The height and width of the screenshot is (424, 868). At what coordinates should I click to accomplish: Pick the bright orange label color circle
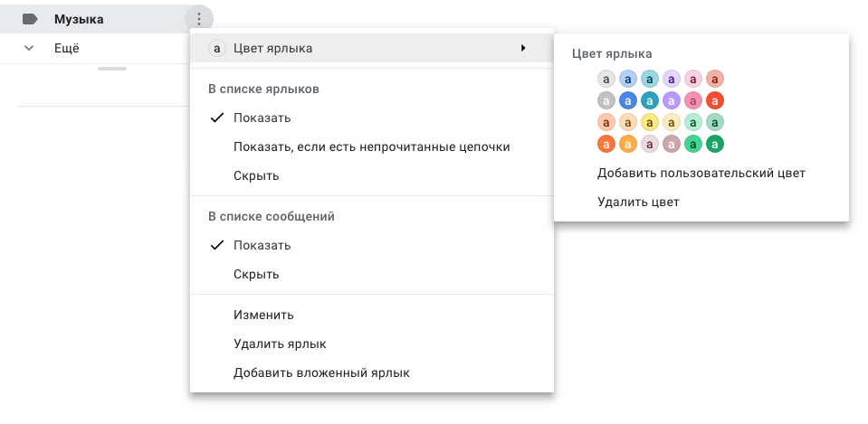(606, 144)
